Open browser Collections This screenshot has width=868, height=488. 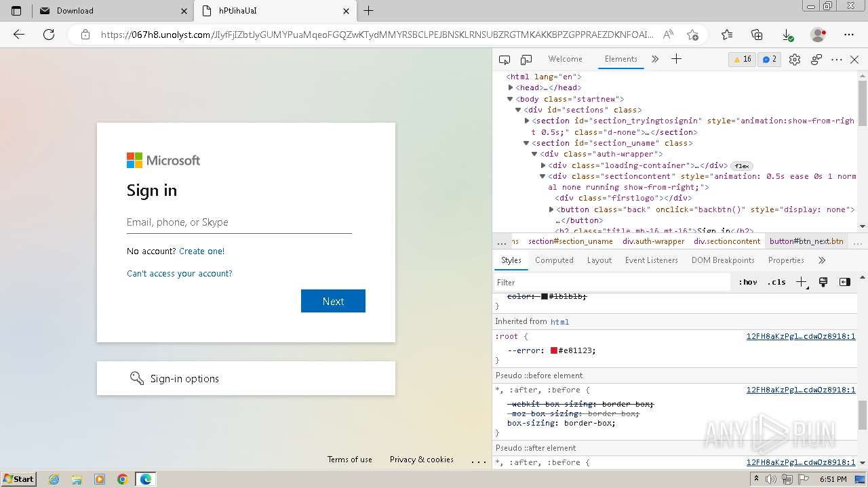(x=757, y=35)
